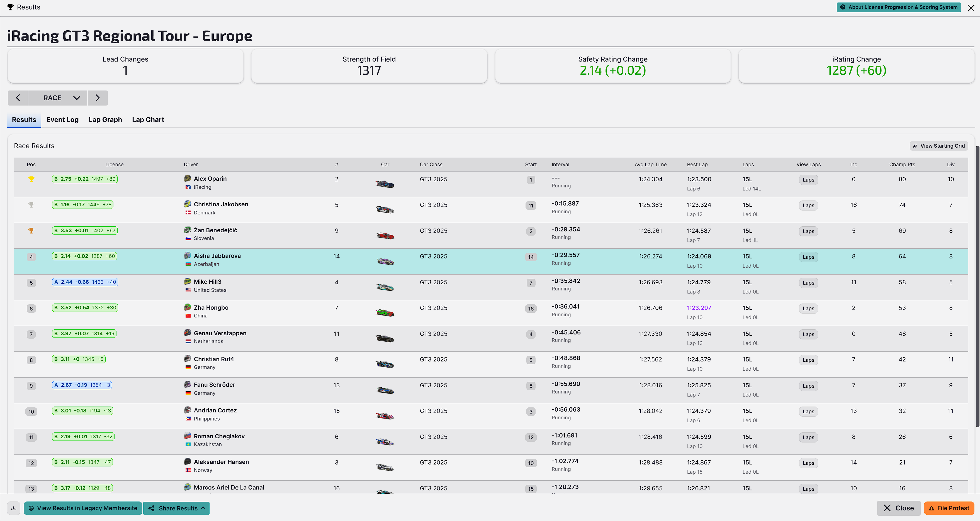Click View Starting Grid button
The image size is (980, 521).
pyautogui.click(x=938, y=146)
